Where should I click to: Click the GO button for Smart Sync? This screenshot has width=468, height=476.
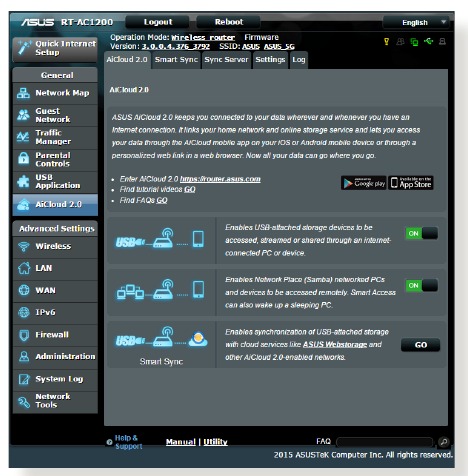click(421, 345)
